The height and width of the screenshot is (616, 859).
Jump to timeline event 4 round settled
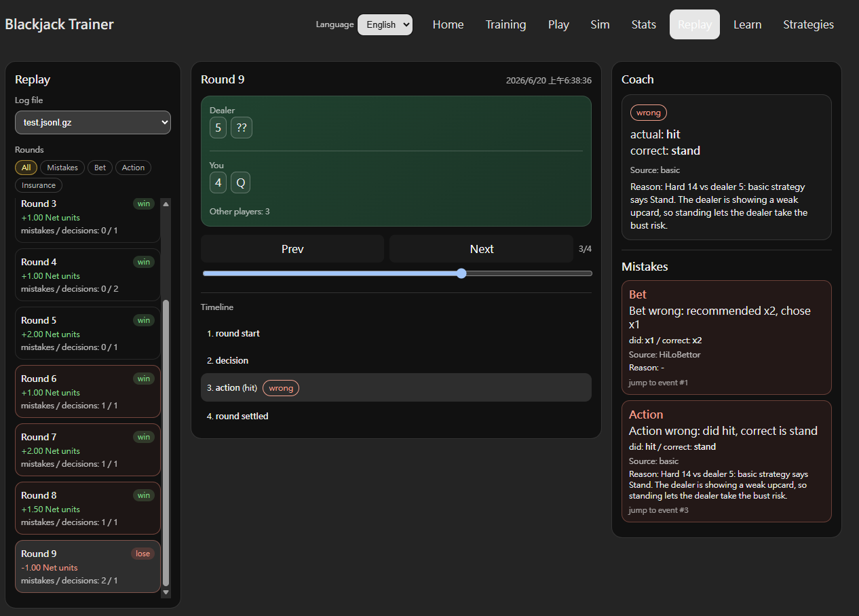396,416
